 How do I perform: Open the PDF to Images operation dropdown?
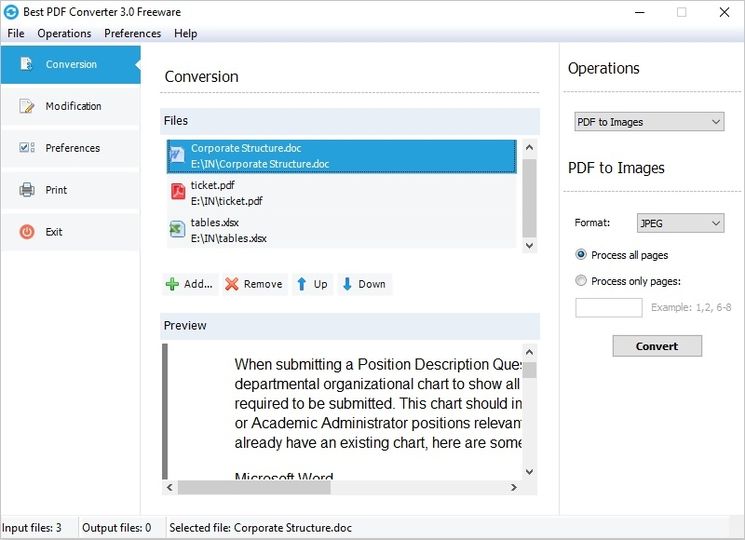[x=649, y=122]
